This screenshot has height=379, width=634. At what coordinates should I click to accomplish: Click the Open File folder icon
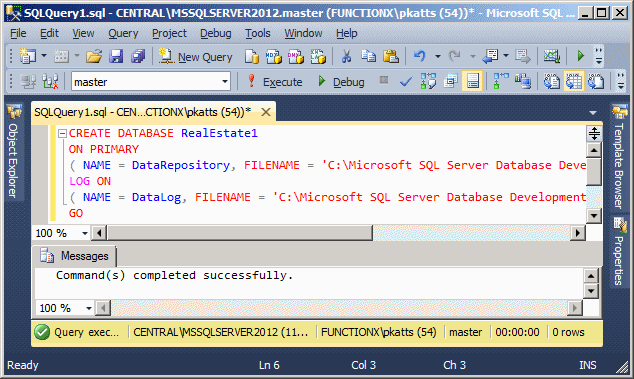(94, 56)
